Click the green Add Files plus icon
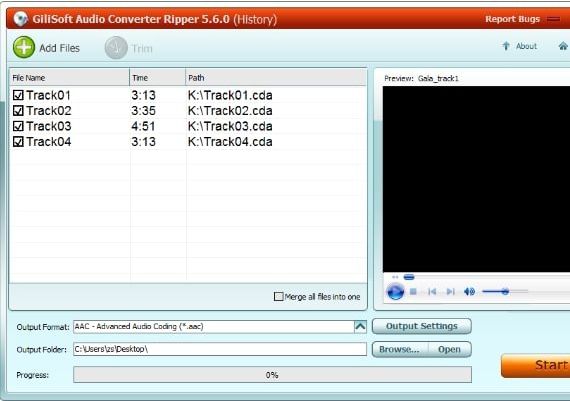The image size is (570, 401). pyautogui.click(x=24, y=47)
